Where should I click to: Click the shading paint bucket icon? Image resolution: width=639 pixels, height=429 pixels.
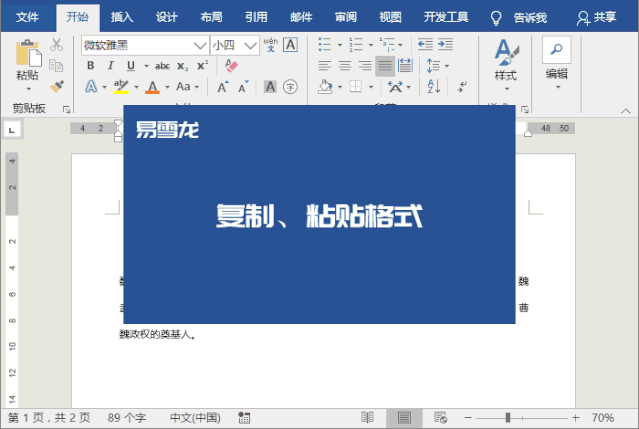[325, 87]
